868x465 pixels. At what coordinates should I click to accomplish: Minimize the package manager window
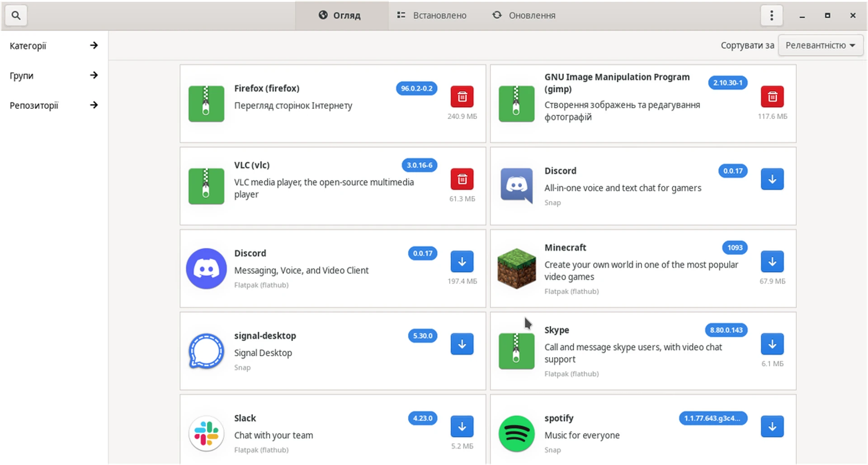pyautogui.click(x=802, y=16)
